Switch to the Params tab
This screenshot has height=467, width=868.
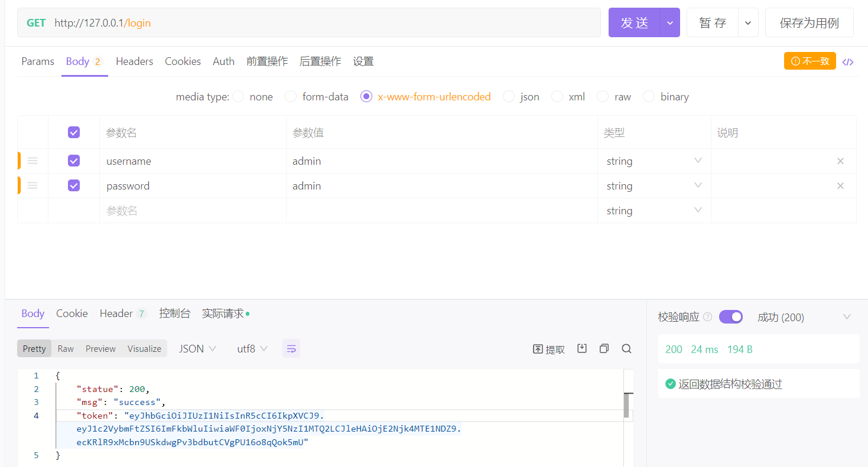point(38,61)
